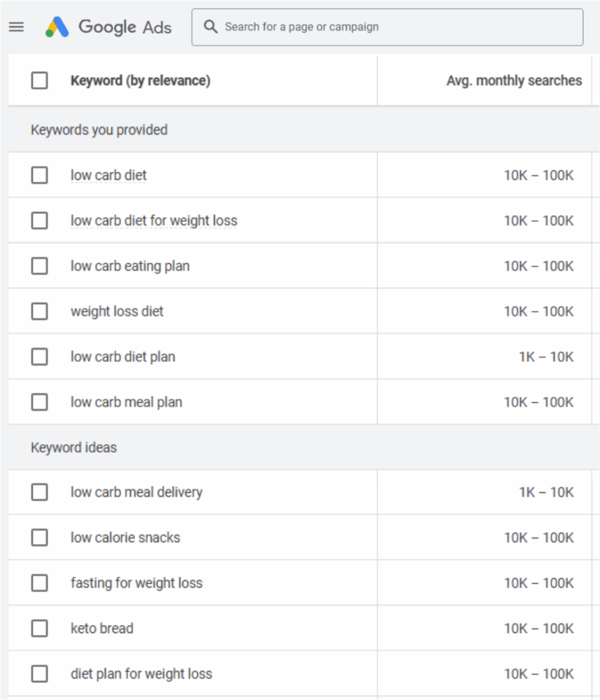Screen dimensions: 600x700
Task: Tick the select-all keywords checkbox
Action: click(x=40, y=81)
